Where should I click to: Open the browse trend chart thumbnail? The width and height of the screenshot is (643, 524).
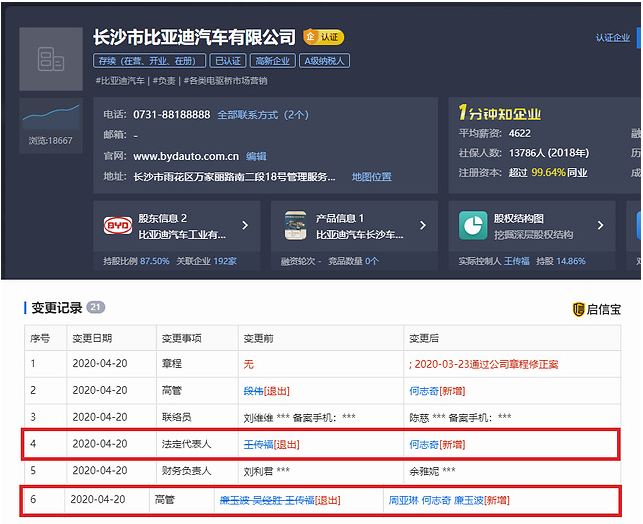[x=51, y=117]
